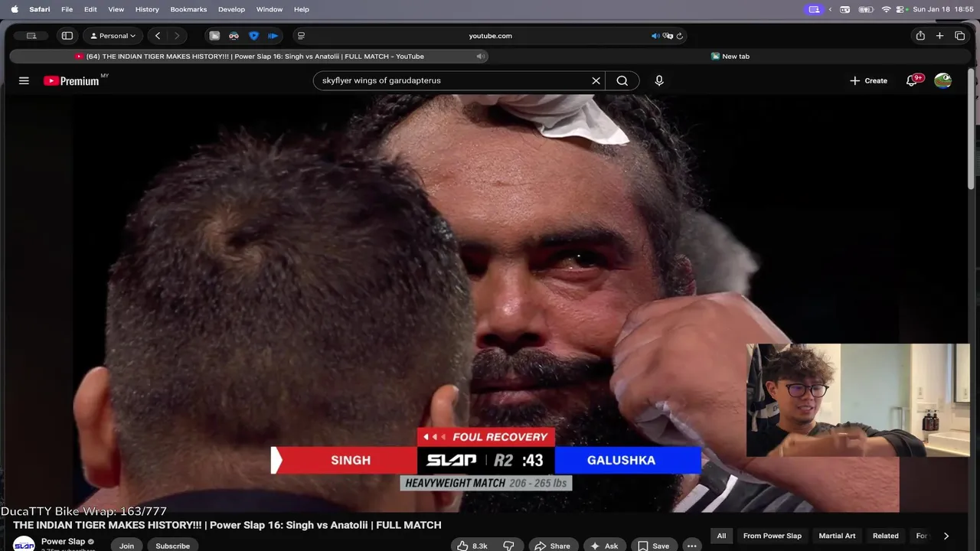
Task: Select the From Power Slap chip
Action: 772,536
